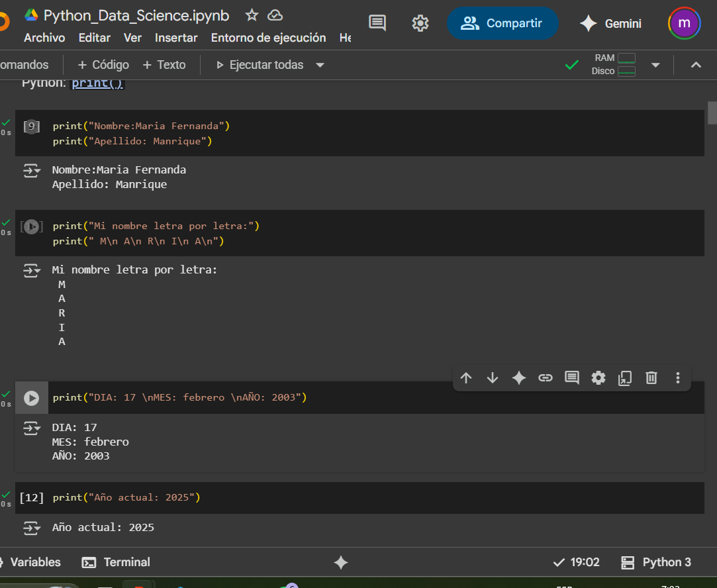
Task: Run the cell printing Nombre:Maria Fernanda
Action: point(32,126)
